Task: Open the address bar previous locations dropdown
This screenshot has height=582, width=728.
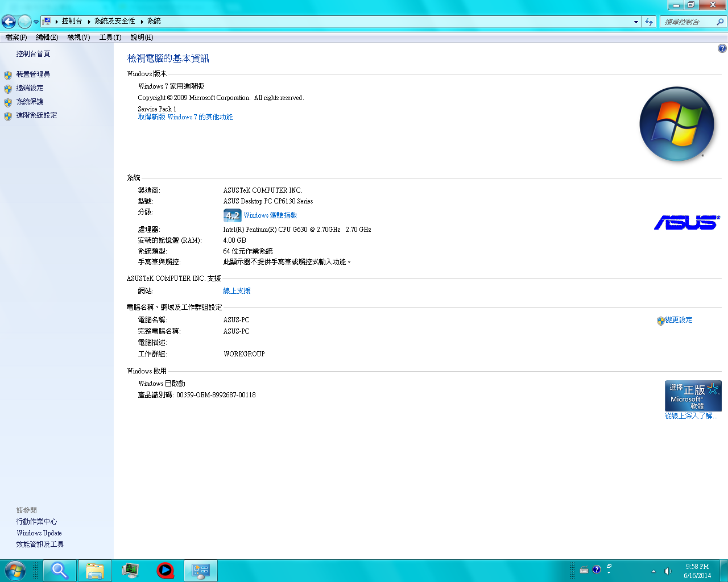Action: coord(636,22)
